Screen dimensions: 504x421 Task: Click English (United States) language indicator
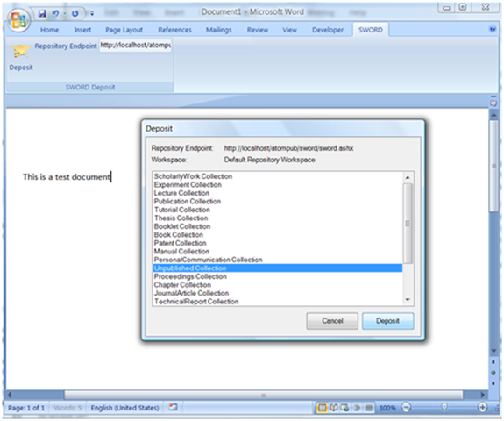[124, 408]
